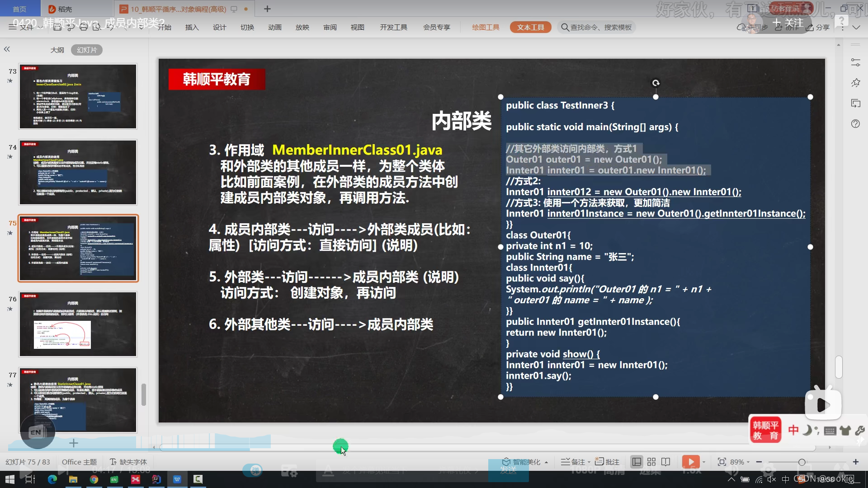Open reading view book icon

click(666, 462)
